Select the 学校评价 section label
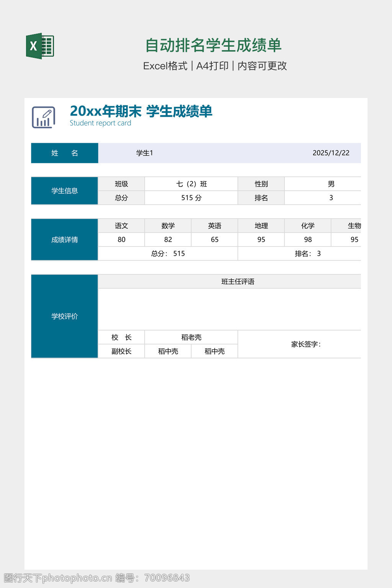Viewport: 392px width, 588px height. (x=65, y=316)
